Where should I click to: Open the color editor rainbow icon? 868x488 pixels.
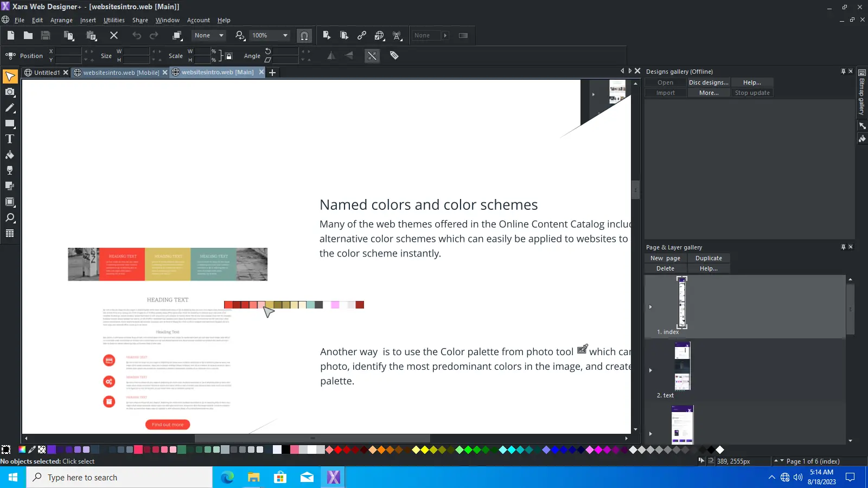click(x=22, y=450)
